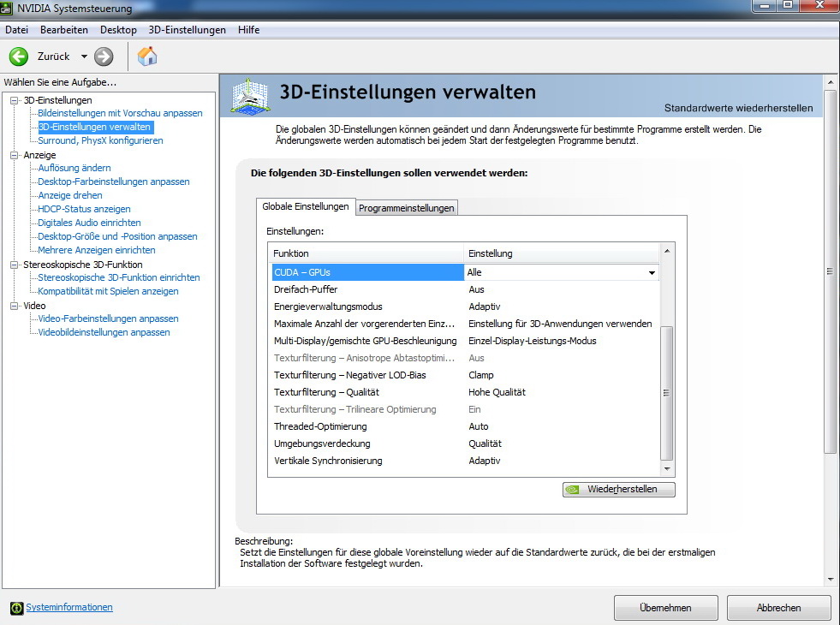
Task: Collapse the Stereoskopische 3D-Funktion tree node
Action: (15, 265)
